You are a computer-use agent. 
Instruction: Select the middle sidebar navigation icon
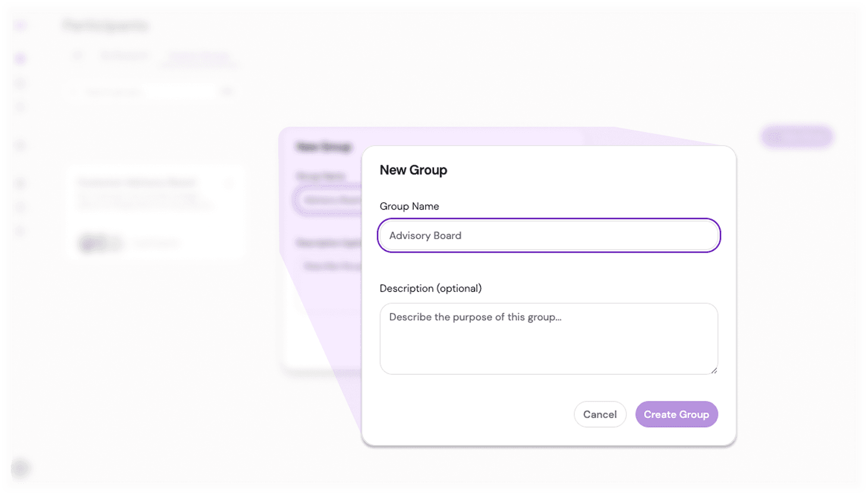pos(20,145)
